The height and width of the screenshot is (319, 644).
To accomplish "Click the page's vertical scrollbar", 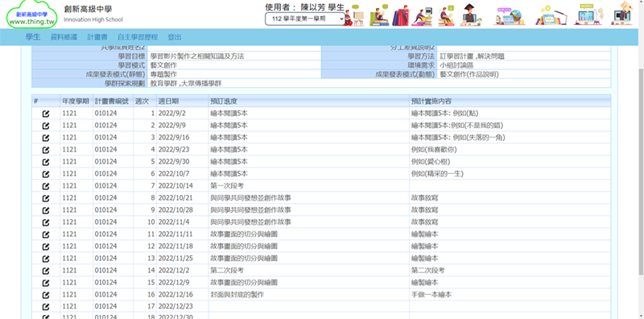I will 641,171.
